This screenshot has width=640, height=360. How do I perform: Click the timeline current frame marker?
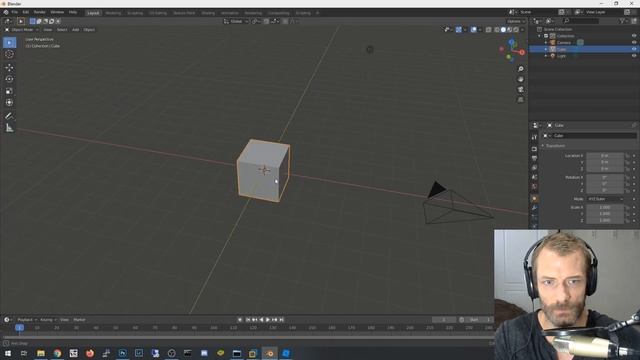(19, 327)
